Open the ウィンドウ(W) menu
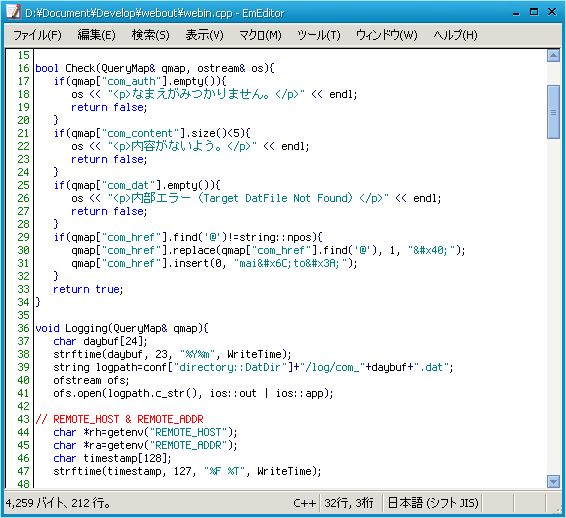Image resolution: width=566 pixels, height=518 pixels. pos(386,35)
